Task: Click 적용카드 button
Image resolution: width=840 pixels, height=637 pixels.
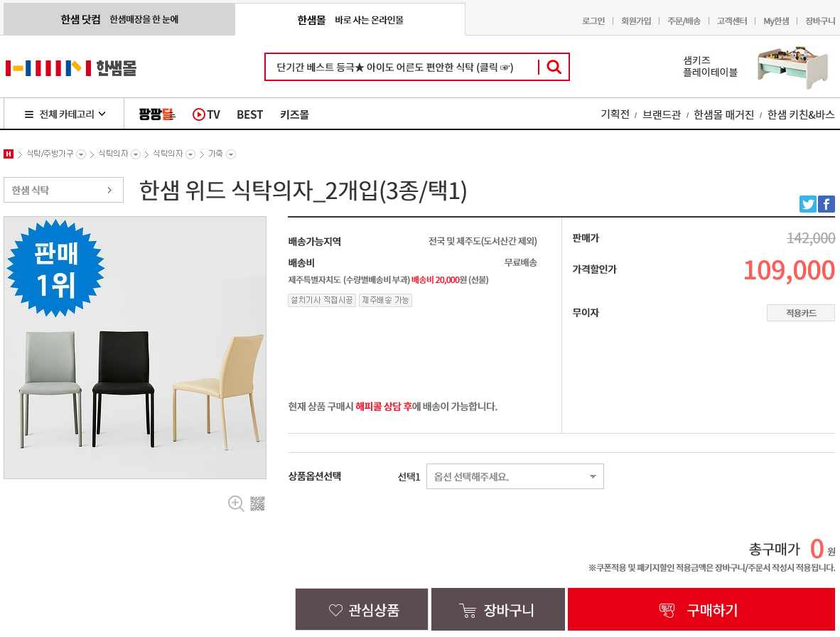Action: [x=801, y=313]
